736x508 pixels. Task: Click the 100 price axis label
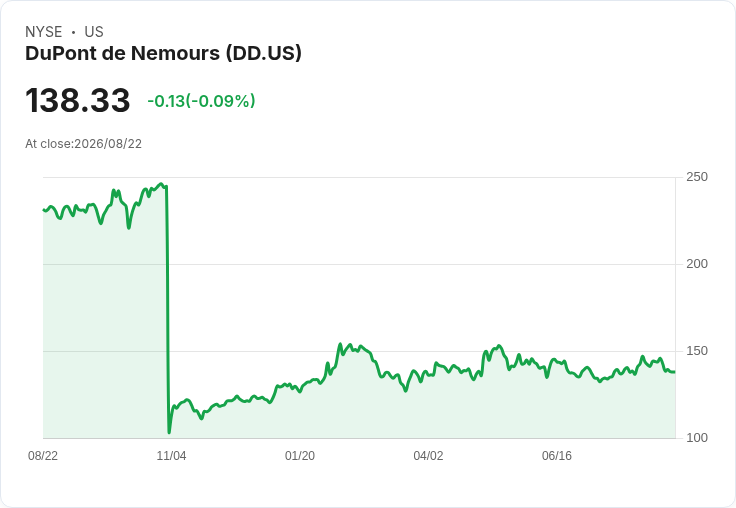click(697, 438)
